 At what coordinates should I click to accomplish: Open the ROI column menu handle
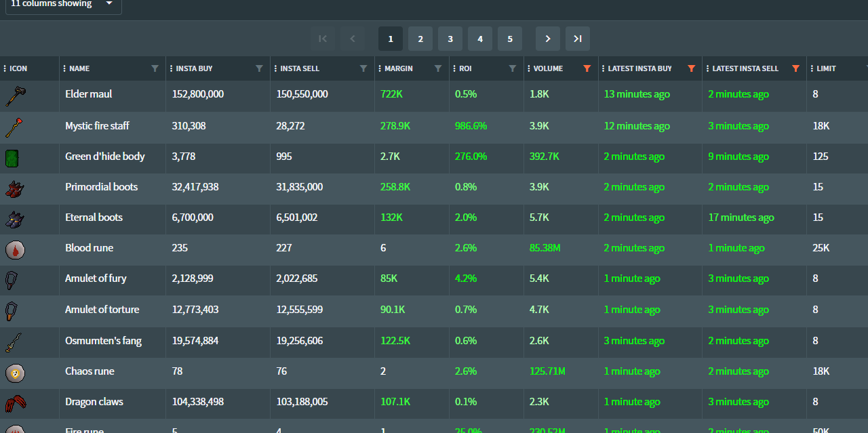click(x=454, y=68)
